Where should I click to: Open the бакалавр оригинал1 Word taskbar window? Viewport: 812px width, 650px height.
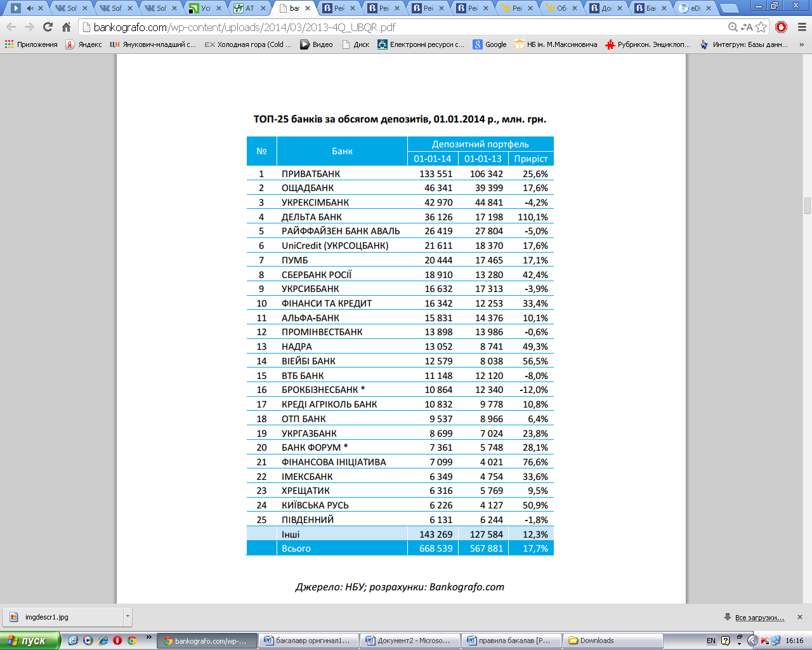pyautogui.click(x=309, y=640)
